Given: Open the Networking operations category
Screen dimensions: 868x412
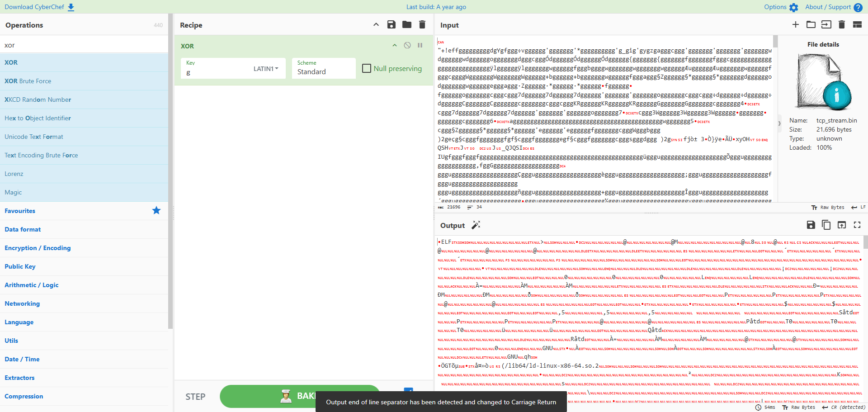Looking at the screenshot, I should [22, 303].
